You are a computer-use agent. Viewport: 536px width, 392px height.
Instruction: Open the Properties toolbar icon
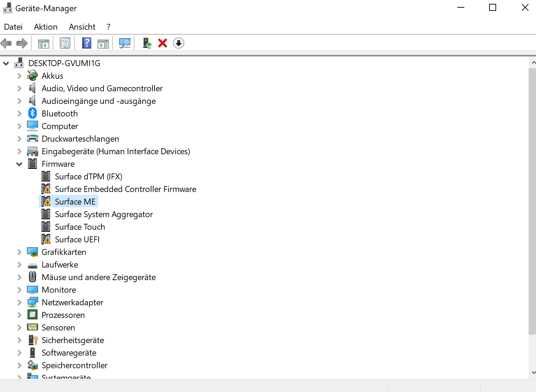click(x=65, y=43)
